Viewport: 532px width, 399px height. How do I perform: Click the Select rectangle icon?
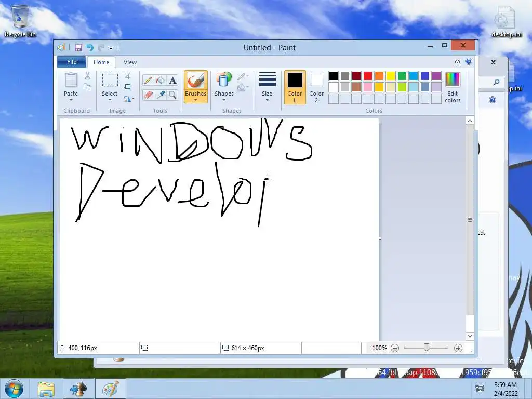coord(110,81)
